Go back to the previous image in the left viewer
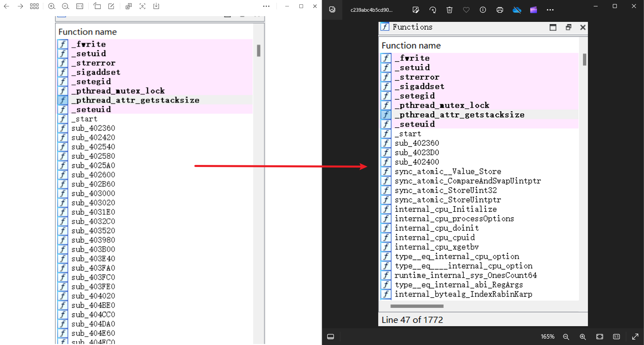Screen dimensions: 644x345 (6, 6)
